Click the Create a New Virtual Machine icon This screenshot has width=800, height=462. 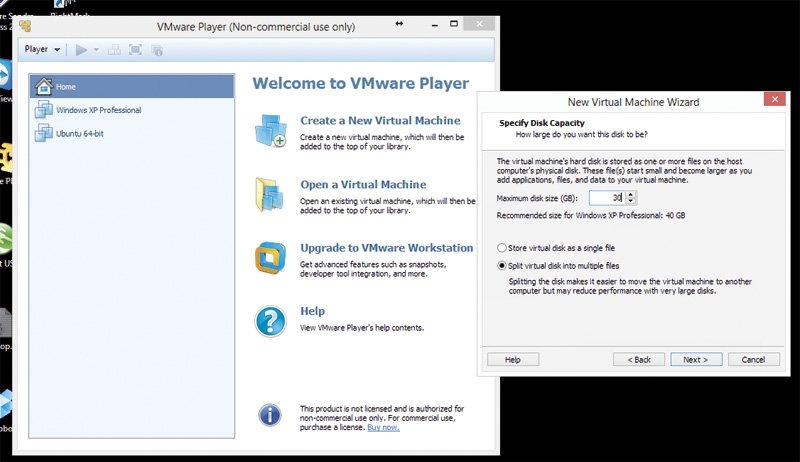[270, 132]
